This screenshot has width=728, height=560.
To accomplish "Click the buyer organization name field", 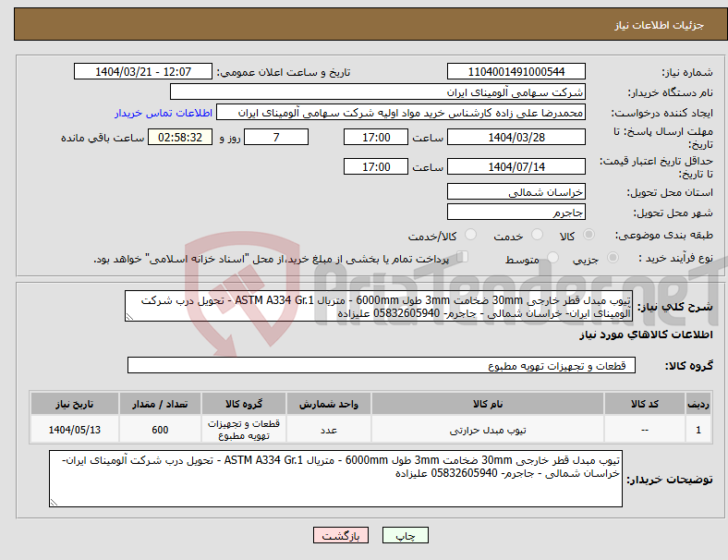I will coord(378,91).
